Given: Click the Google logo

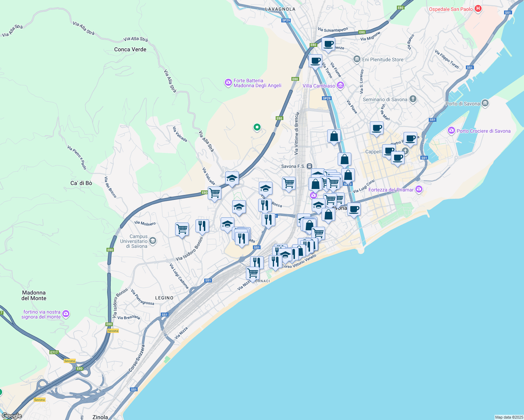Looking at the screenshot, I should [12, 416].
